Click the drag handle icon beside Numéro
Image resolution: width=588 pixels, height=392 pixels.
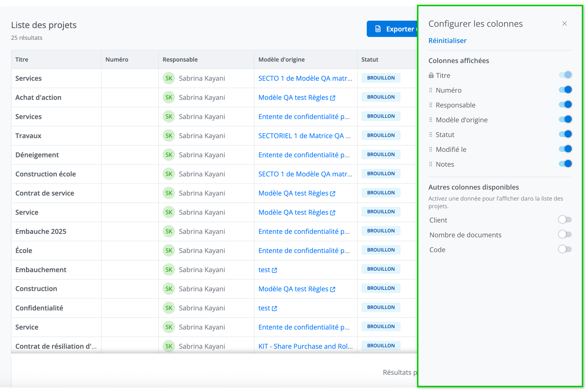point(430,90)
